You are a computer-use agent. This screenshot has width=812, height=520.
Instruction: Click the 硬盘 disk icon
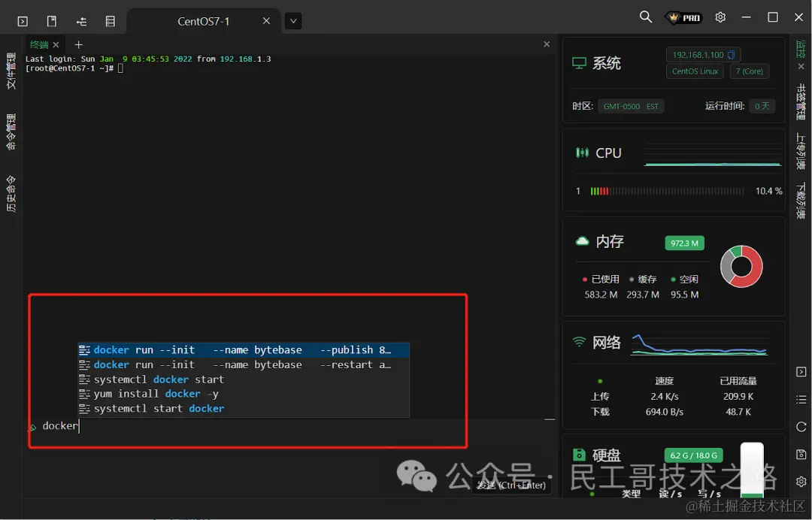point(579,455)
